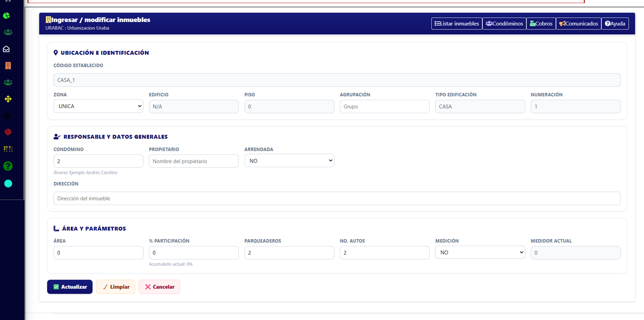The height and width of the screenshot is (320, 644).
Task: Click the Ingresar / modificar inmuebles title
Action: click(x=101, y=20)
